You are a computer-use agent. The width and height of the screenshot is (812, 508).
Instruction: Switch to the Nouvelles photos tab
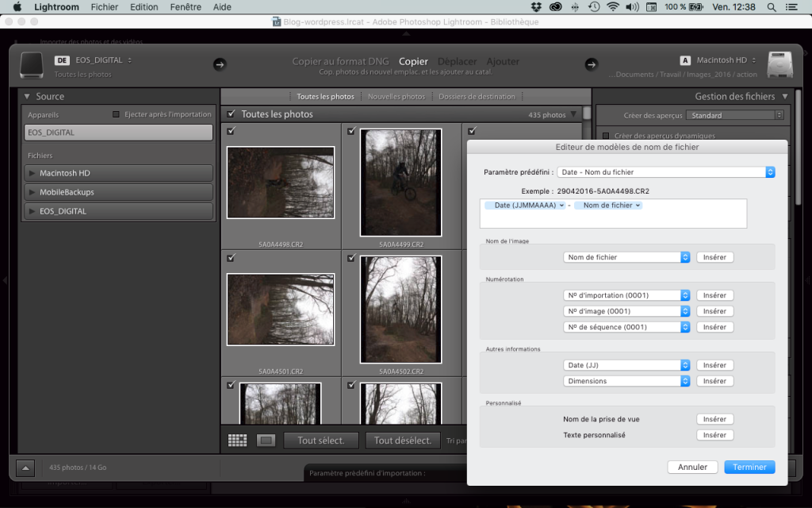pyautogui.click(x=396, y=96)
